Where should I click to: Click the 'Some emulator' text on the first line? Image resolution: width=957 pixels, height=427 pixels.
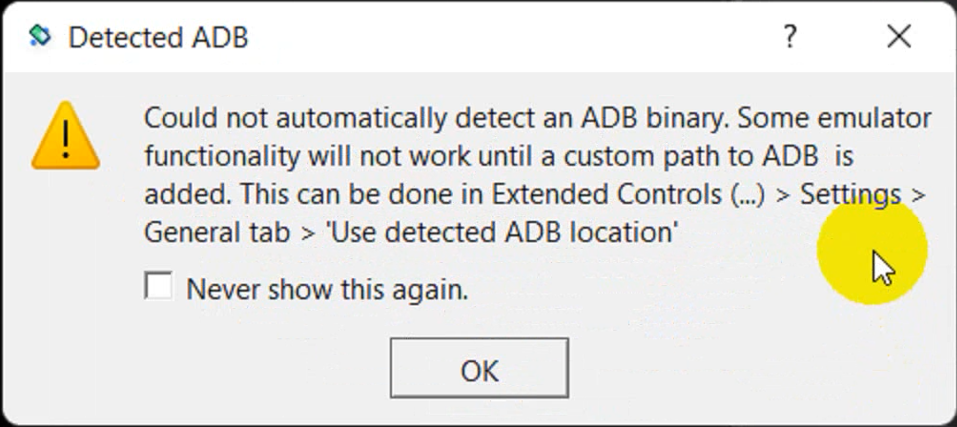click(x=834, y=119)
